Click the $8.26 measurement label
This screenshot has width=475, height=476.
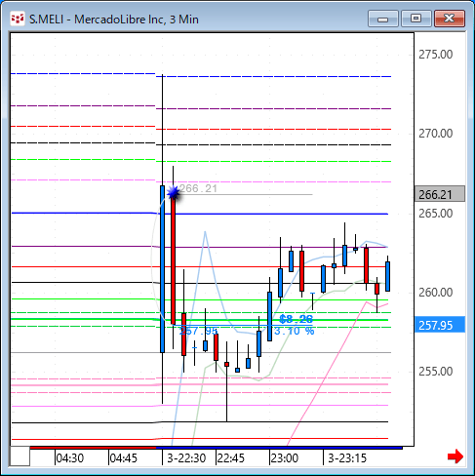(296, 319)
